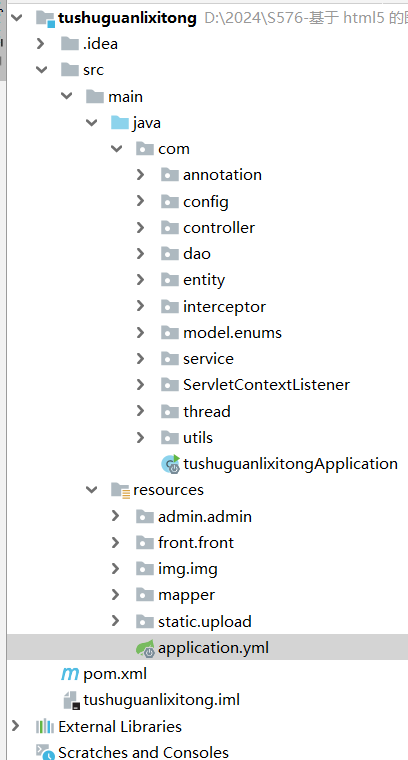
Task: Click the application.yml Spring config icon
Action: coord(145,648)
